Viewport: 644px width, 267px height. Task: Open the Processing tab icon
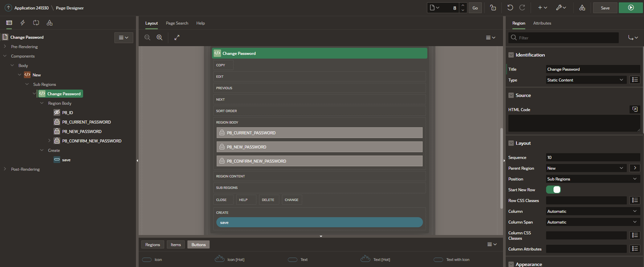pos(36,23)
